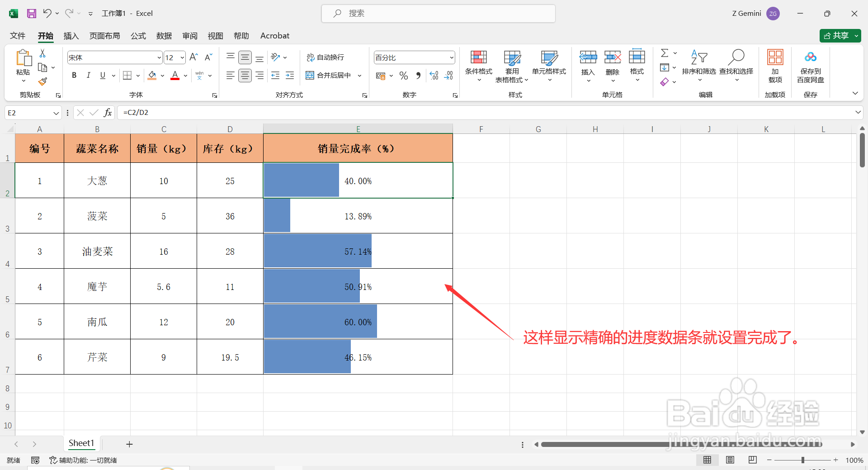The height and width of the screenshot is (470, 868).
Task: Open the Acrobat tab
Action: (x=275, y=36)
